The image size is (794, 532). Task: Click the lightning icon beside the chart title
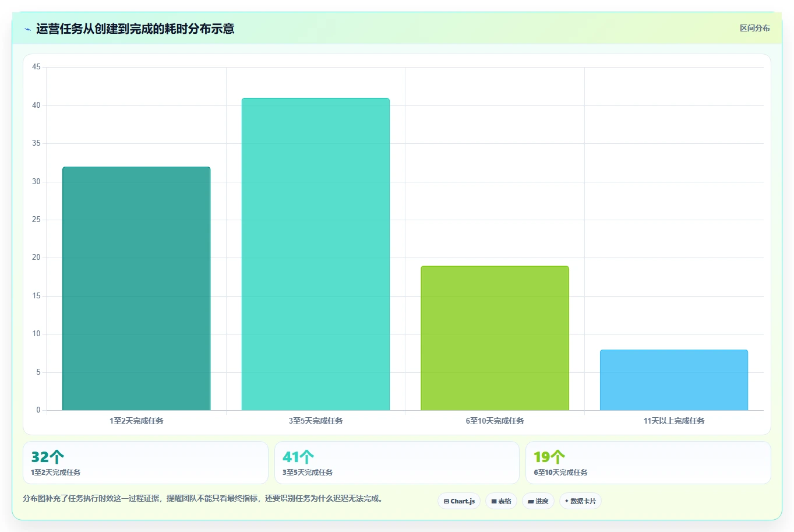27,29
